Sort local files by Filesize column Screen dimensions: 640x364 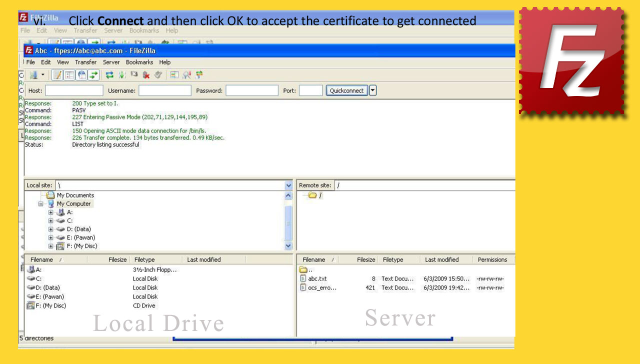pos(109,260)
